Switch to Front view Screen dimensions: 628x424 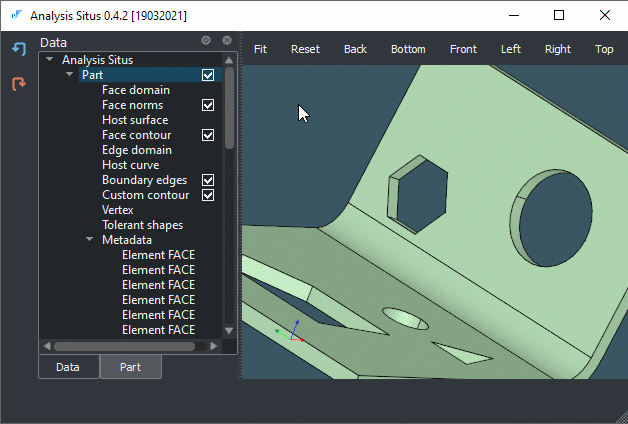coord(463,49)
